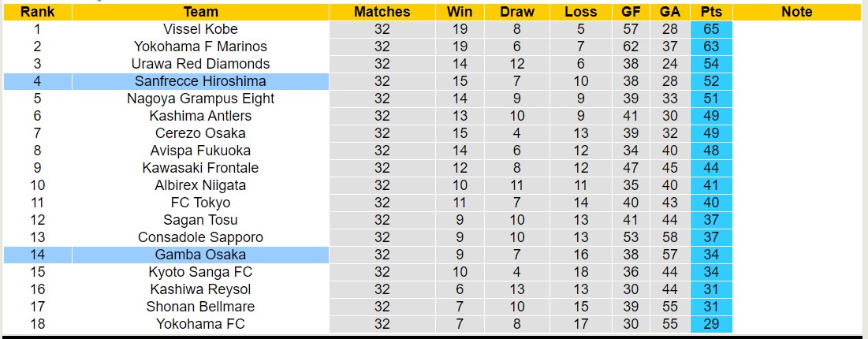The image size is (868, 339).
Task: Click the Win column header
Action: (x=460, y=12)
